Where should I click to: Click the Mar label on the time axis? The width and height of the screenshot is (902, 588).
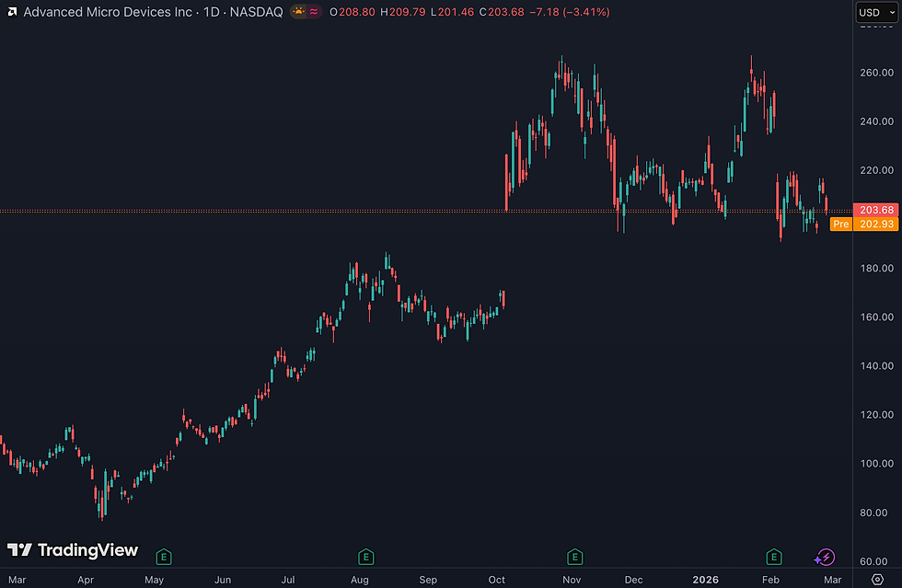point(17,580)
